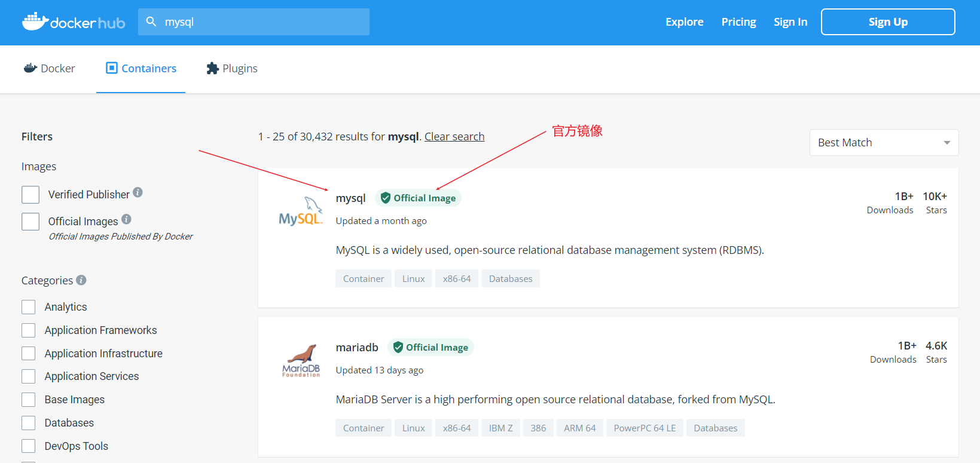
Task: Click 'Official Images Published By Docker' note
Action: [121, 237]
